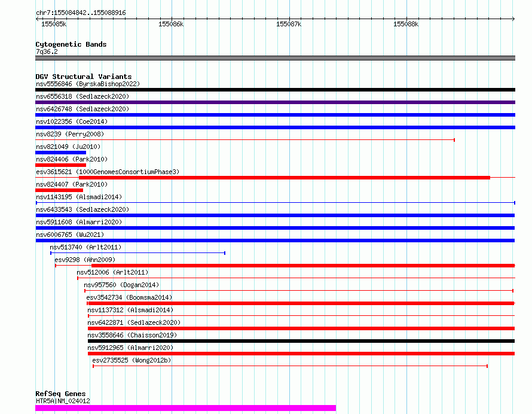Image resolution: width=532 pixels, height=414 pixels.
Task: Click the magenta HTR5A gene bar
Action: pos(185,408)
